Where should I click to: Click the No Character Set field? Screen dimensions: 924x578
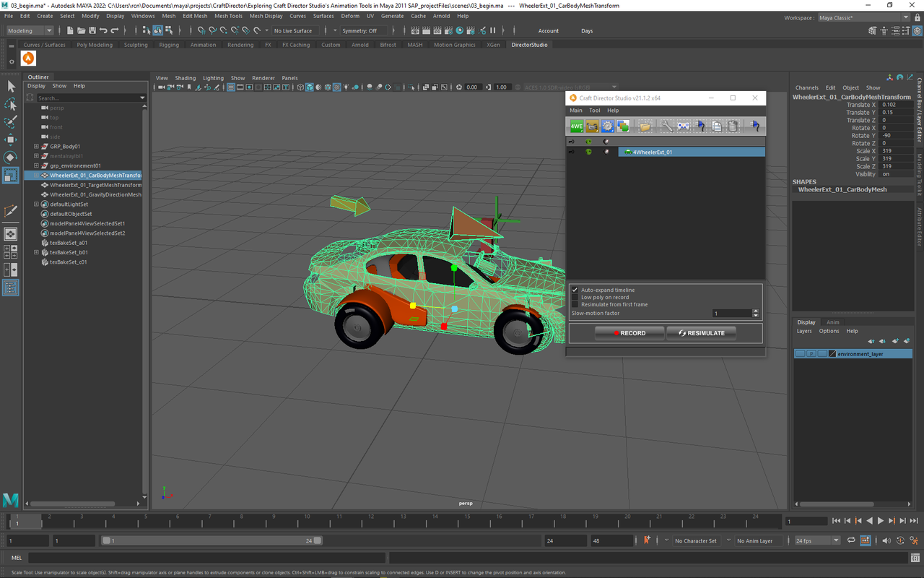(696, 540)
